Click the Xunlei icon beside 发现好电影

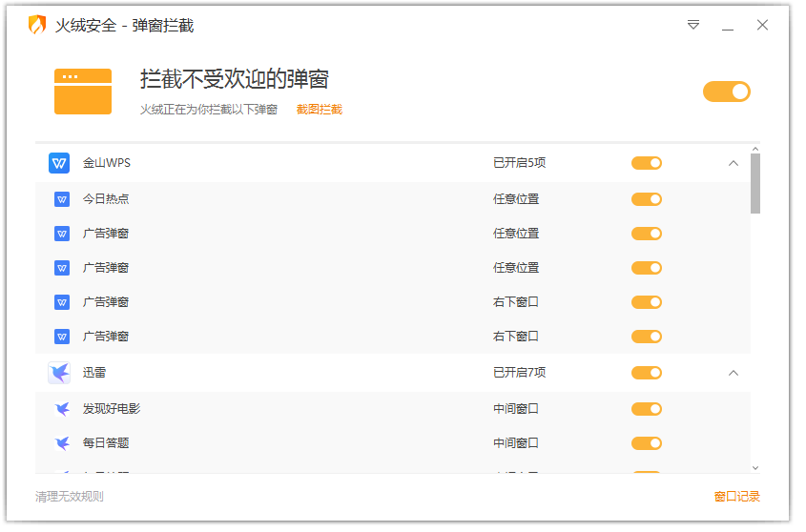point(62,410)
